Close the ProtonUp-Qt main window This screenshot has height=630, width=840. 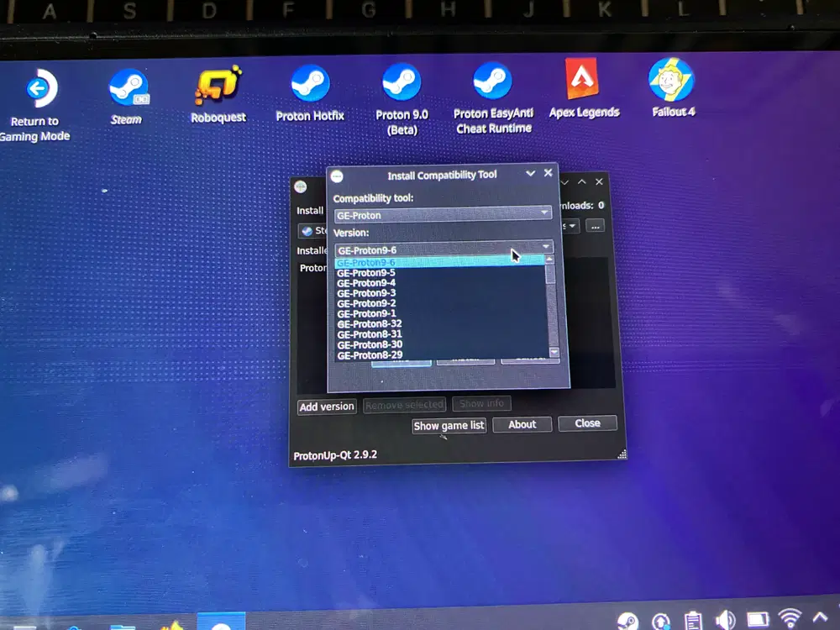pyautogui.click(x=600, y=181)
